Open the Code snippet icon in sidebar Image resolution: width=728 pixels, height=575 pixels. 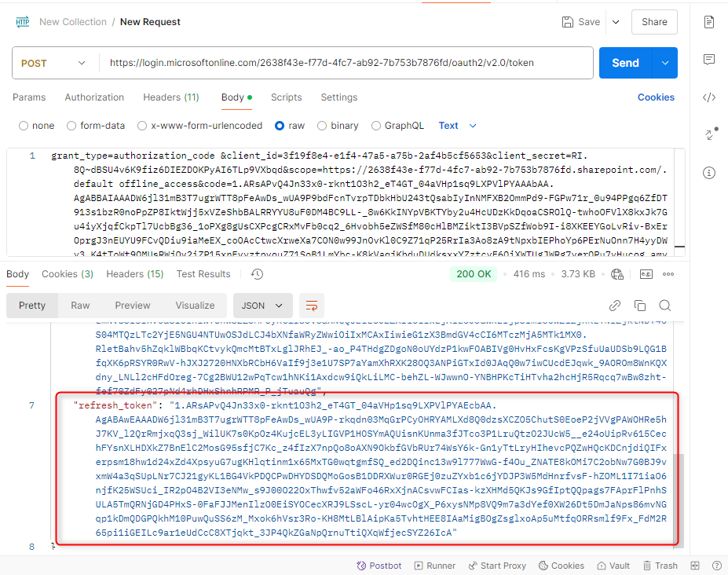click(709, 97)
